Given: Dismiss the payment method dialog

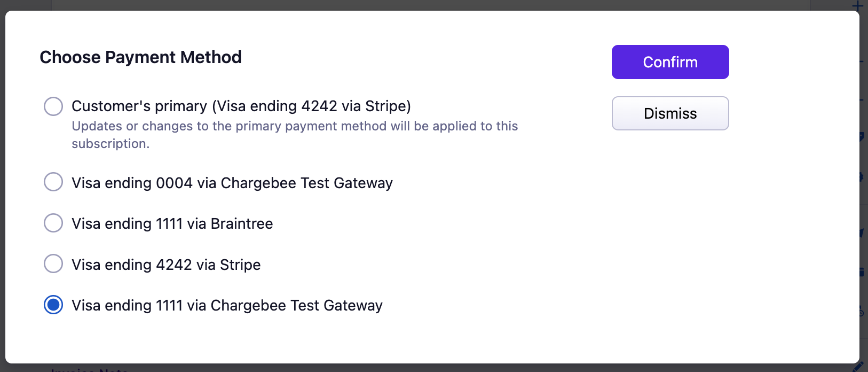Looking at the screenshot, I should [x=670, y=113].
